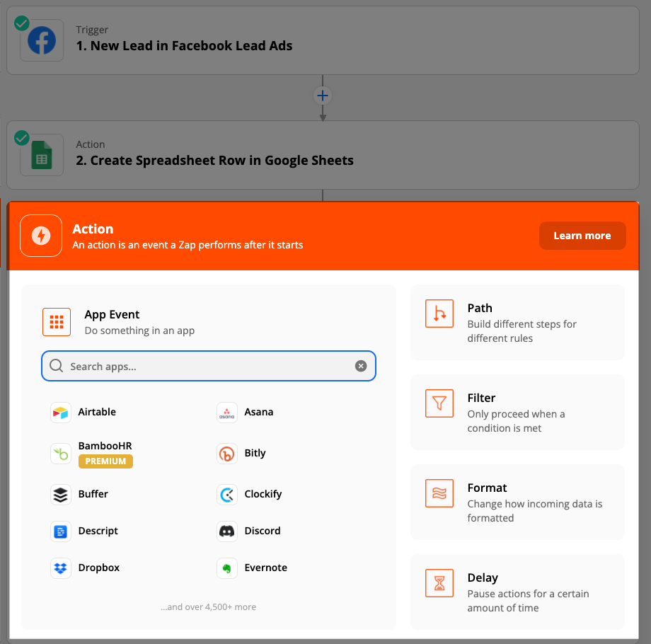Choose the Bitly label
The height and width of the screenshot is (644, 651).
[255, 453]
